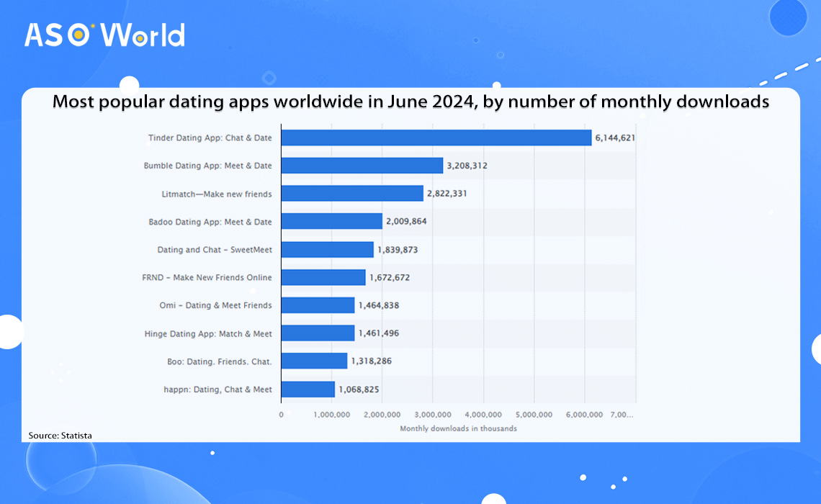
Task: Click the value 2,009,864
Action: pos(406,221)
